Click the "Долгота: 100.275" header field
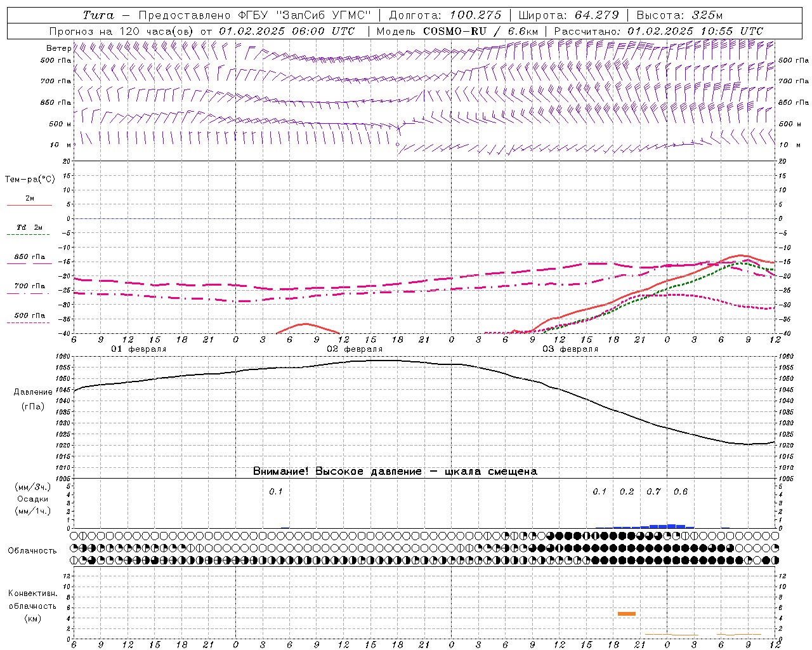This screenshot has width=812, height=650. pyautogui.click(x=445, y=15)
